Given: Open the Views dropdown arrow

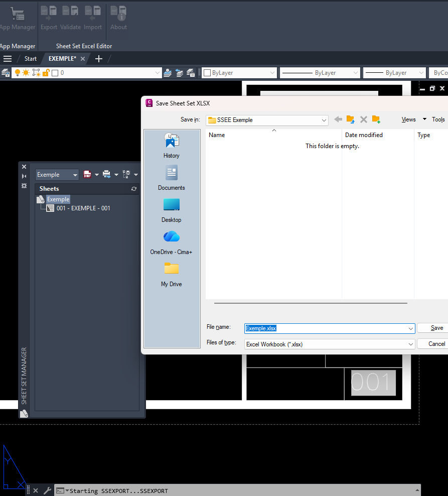Looking at the screenshot, I should tap(424, 119).
